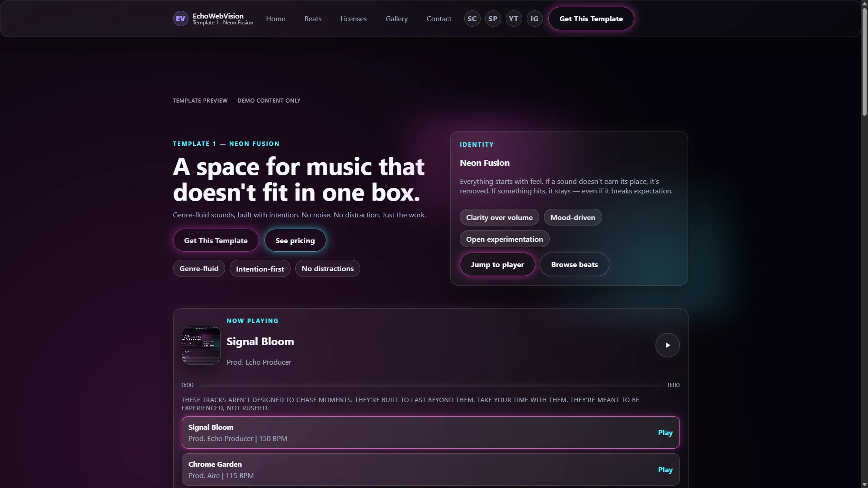Screen dimensions: 868x488
Task: Click the Jump to player button
Action: point(497,264)
